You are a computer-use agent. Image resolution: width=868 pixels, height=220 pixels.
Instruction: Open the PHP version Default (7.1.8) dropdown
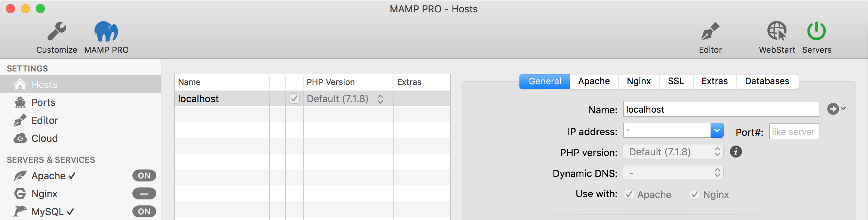pyautogui.click(x=673, y=152)
